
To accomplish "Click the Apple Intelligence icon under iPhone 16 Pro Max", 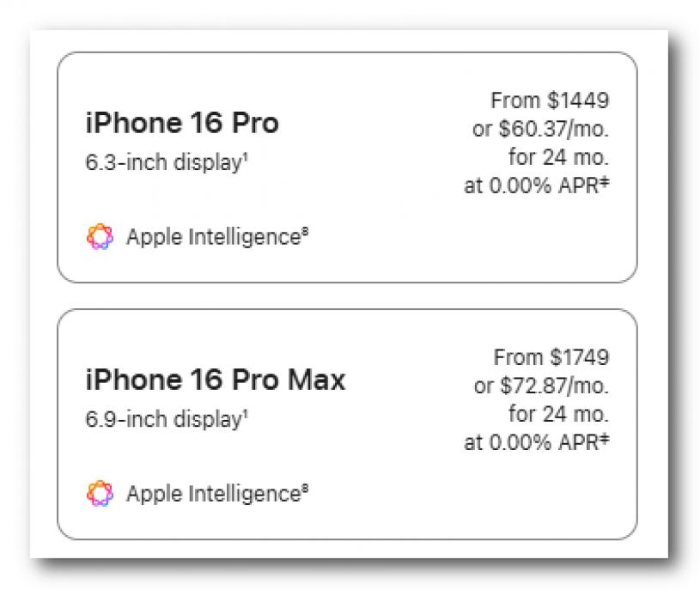I will [100, 494].
